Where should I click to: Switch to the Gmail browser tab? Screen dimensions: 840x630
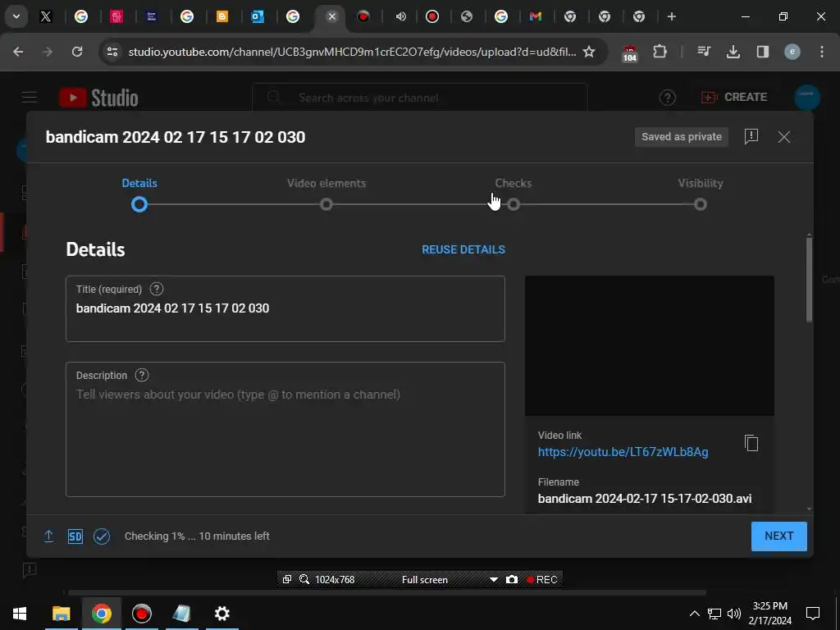(x=535, y=16)
